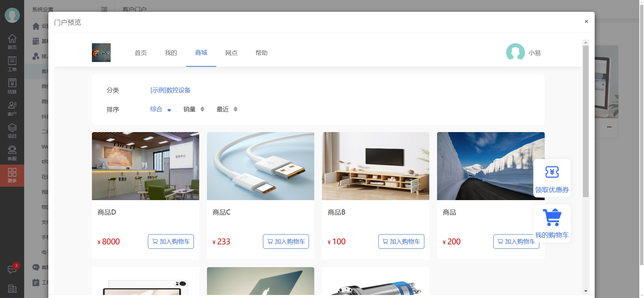This screenshot has height=298, width=644.
Task: Open the 更多 more sidebar icon
Action: pyautogui.click(x=12, y=176)
